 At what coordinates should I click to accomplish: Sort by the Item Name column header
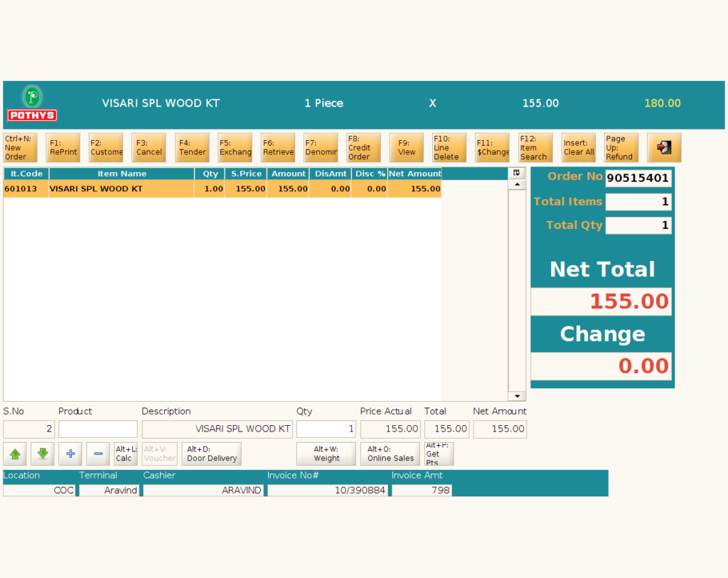(x=122, y=173)
